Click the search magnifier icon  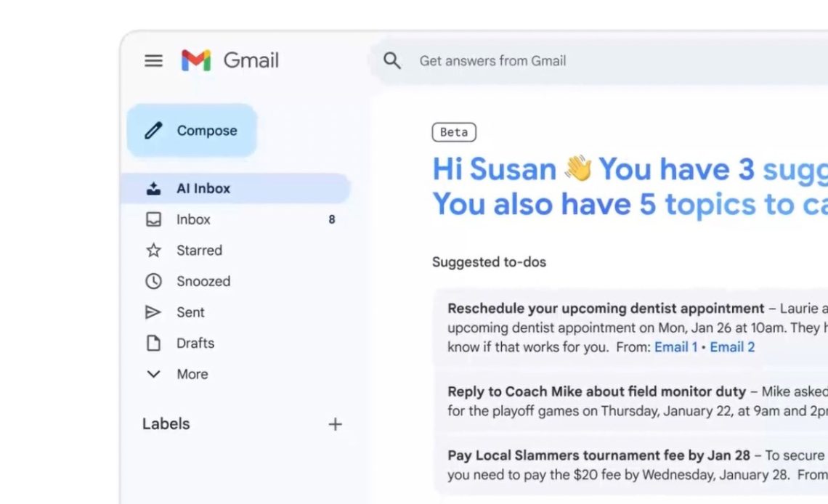pos(391,61)
